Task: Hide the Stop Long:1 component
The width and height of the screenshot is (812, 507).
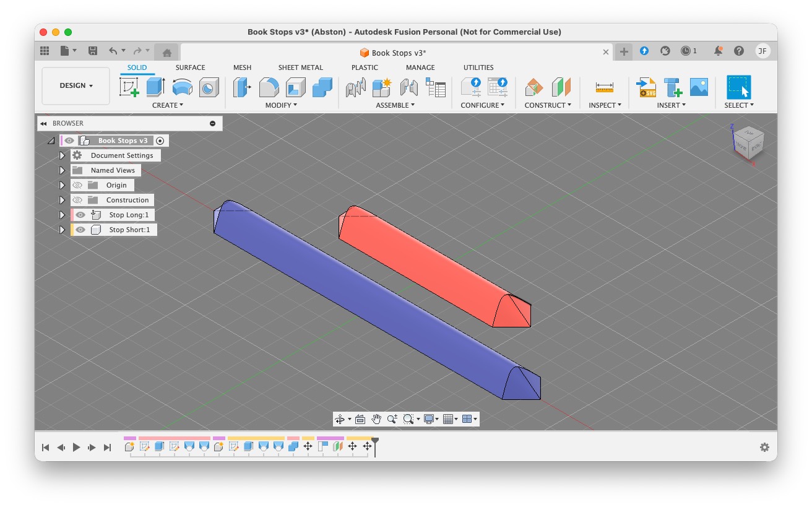Action: (x=80, y=215)
